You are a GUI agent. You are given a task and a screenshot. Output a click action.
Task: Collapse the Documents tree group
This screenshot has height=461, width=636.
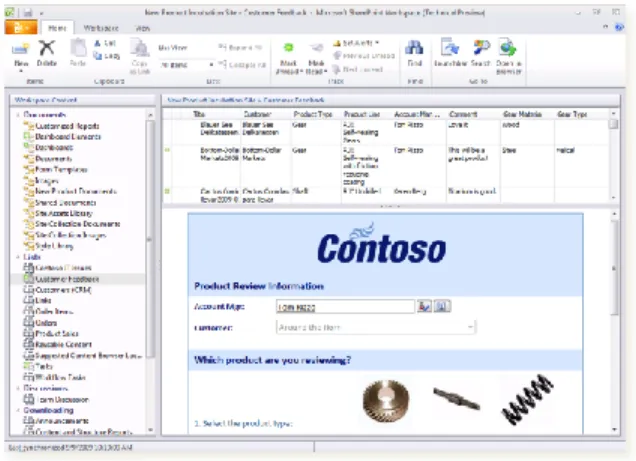click(x=18, y=115)
